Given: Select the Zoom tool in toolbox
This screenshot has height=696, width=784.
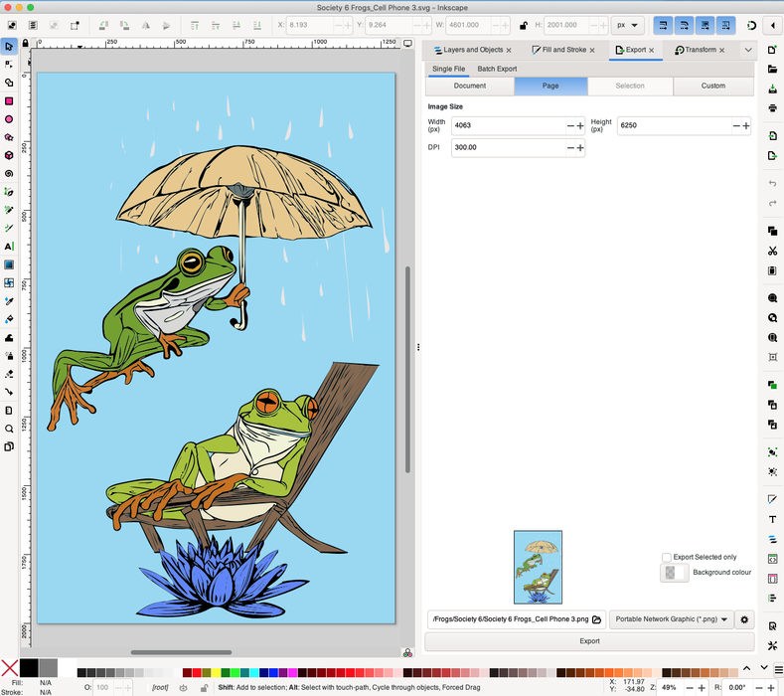Looking at the screenshot, I should point(9,429).
